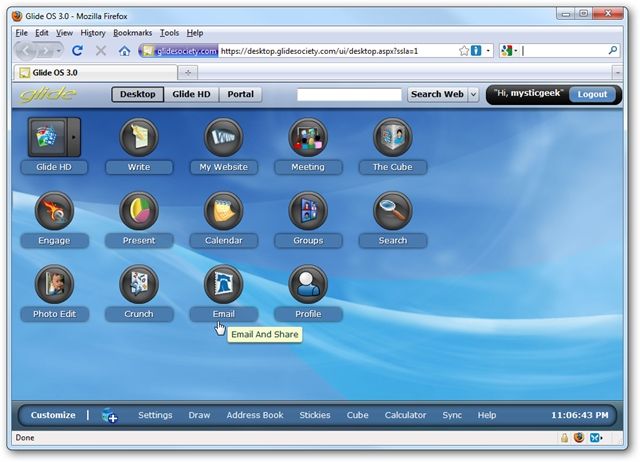This screenshot has width=640, height=462.
Task: Open Draw from the bottom dock
Action: pyautogui.click(x=199, y=415)
